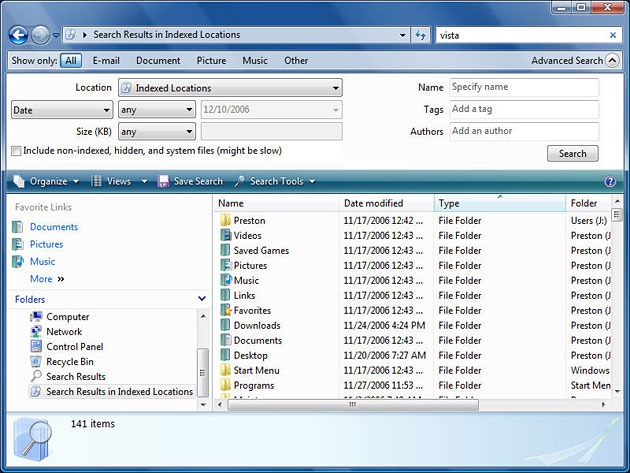Go back with the blue Back arrow
Viewport: 630px width, 473px height.
click(18, 35)
